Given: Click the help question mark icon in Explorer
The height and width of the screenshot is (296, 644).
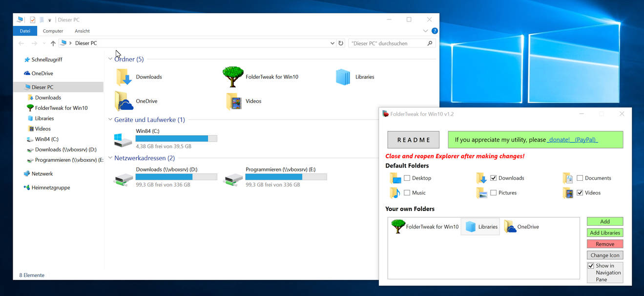Looking at the screenshot, I should click(x=435, y=31).
